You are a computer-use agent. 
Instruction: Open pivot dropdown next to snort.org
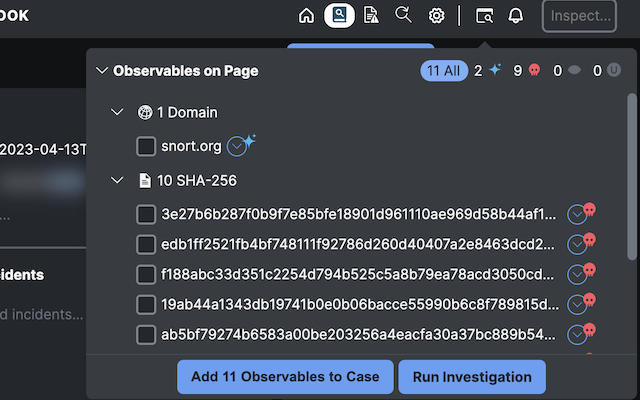[x=237, y=147]
